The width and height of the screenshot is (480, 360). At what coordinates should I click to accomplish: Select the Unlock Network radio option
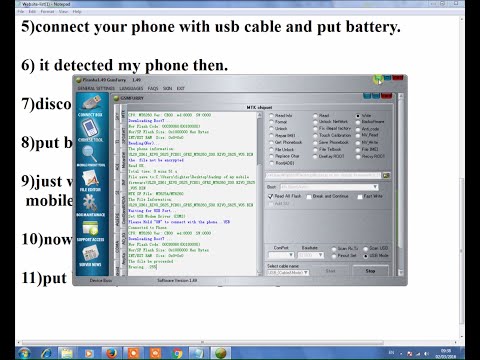click(315, 122)
